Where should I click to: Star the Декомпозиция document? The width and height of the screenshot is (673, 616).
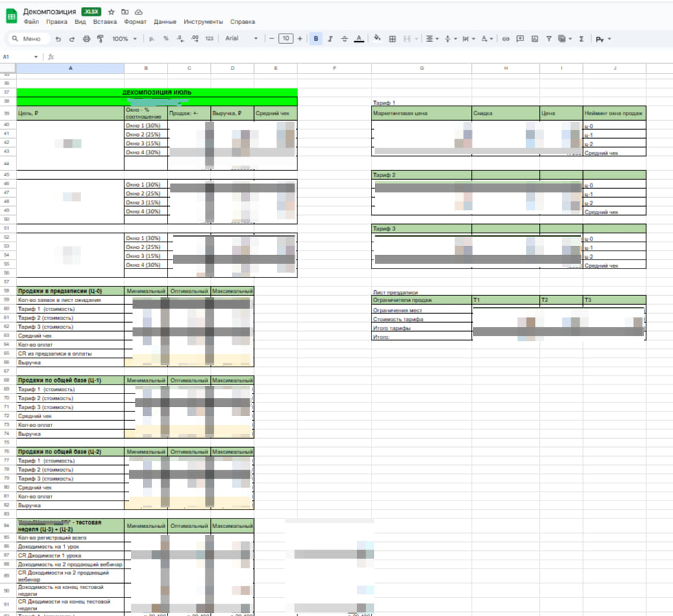pos(111,12)
